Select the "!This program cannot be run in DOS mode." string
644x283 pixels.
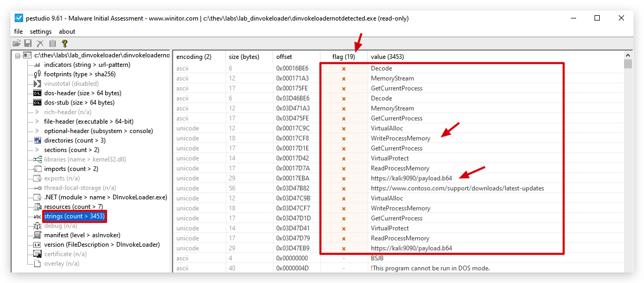point(430,268)
